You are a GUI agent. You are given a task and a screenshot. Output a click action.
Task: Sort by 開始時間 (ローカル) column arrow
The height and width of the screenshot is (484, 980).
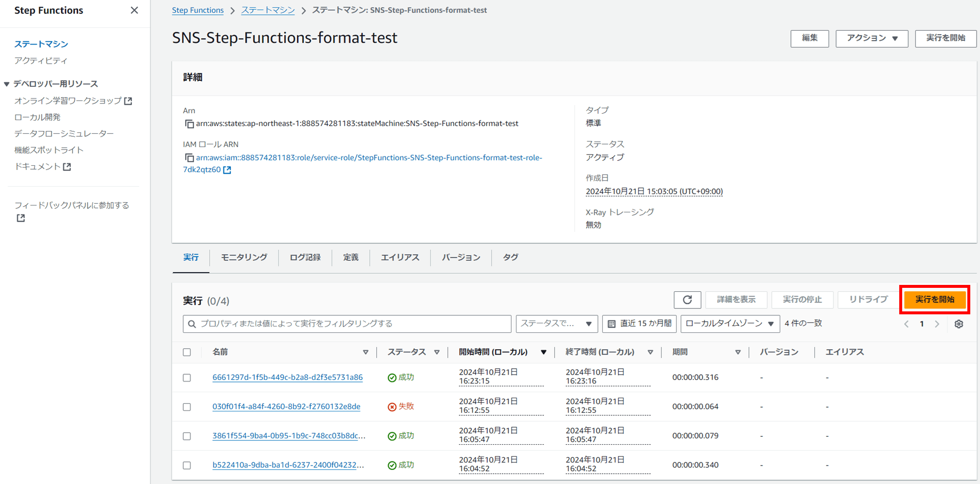(x=543, y=352)
